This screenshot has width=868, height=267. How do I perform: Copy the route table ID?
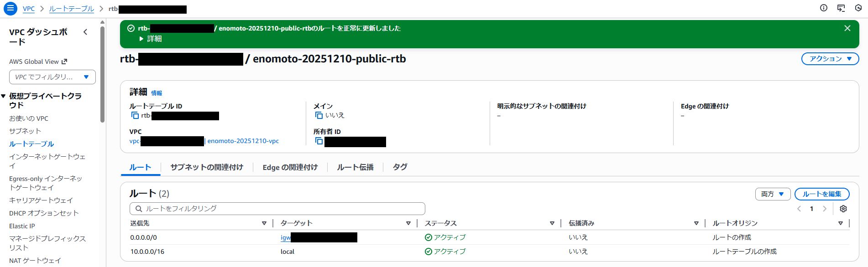click(x=135, y=116)
